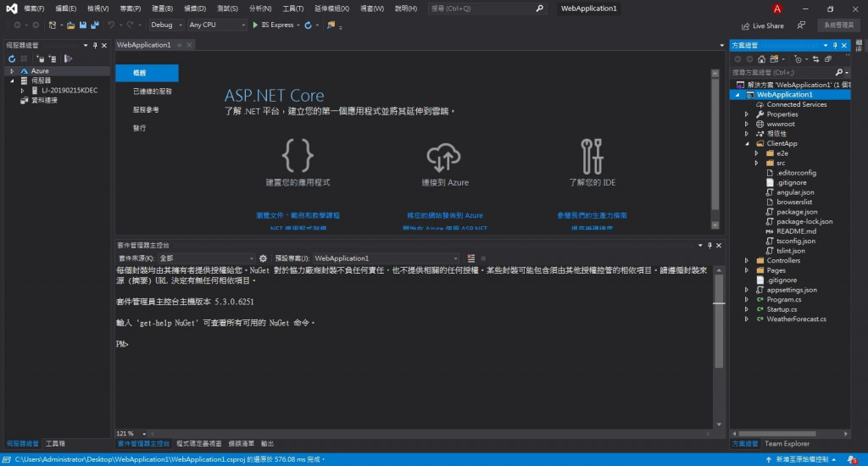Toggle pin on Solution Explorer panel
The image size is (868, 466).
pos(835,46)
